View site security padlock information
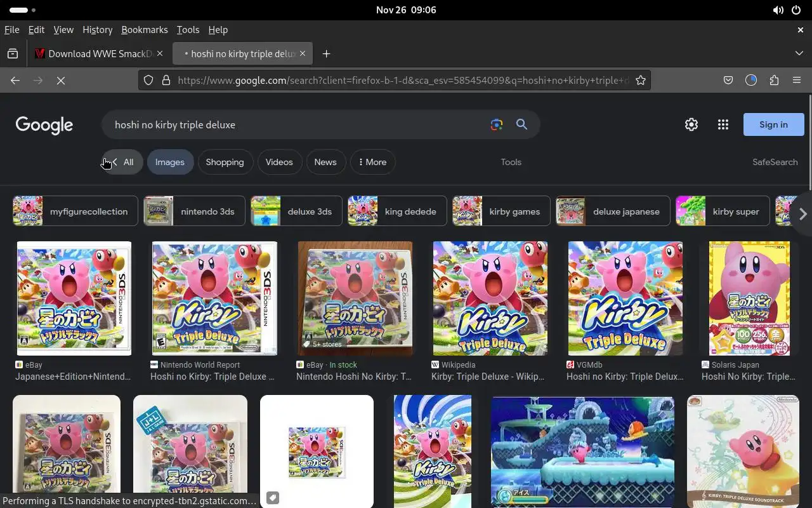Screen dimensions: 812x508 tap(166, 80)
